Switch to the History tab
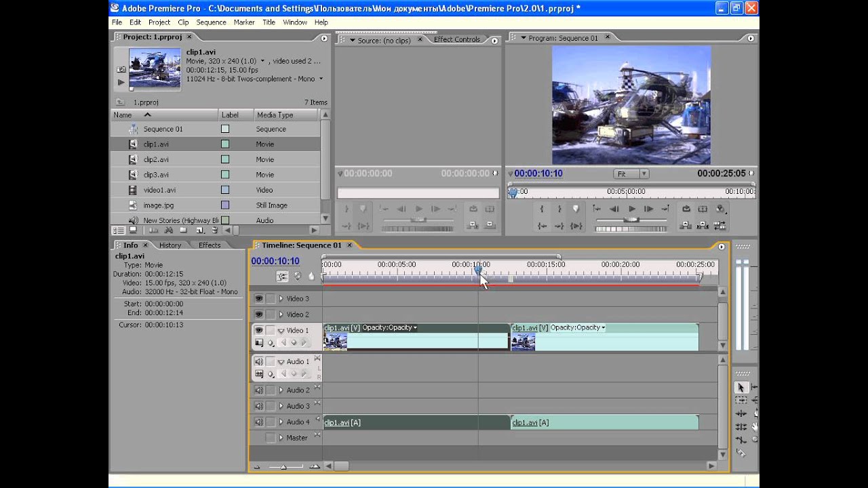This screenshot has width=868, height=488. pos(170,245)
